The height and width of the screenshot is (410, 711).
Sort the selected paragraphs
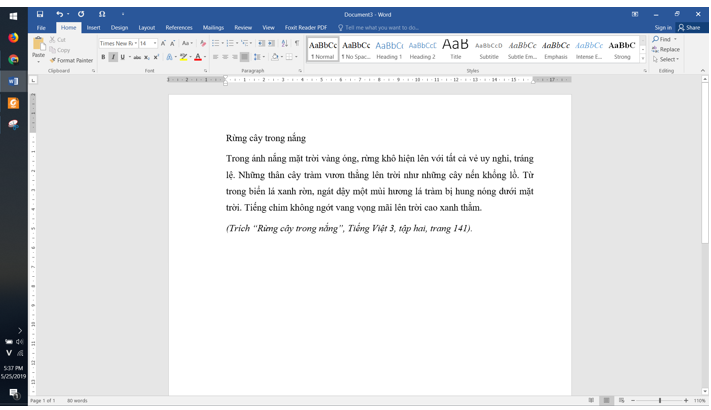[x=284, y=44]
